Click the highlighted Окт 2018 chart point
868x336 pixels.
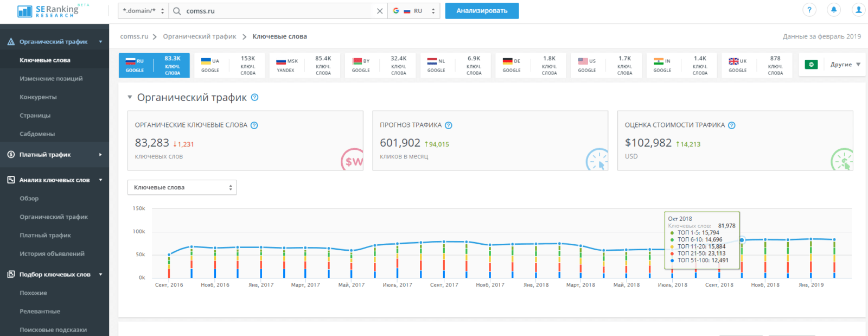(x=742, y=240)
